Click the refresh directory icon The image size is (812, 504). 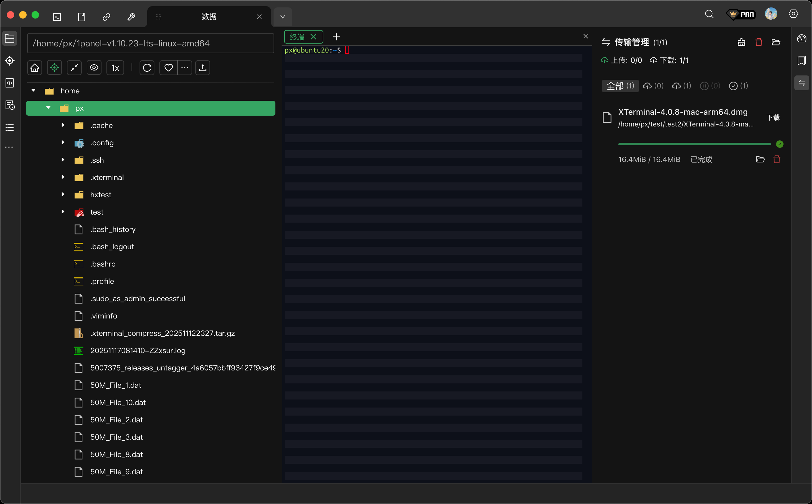(x=147, y=68)
